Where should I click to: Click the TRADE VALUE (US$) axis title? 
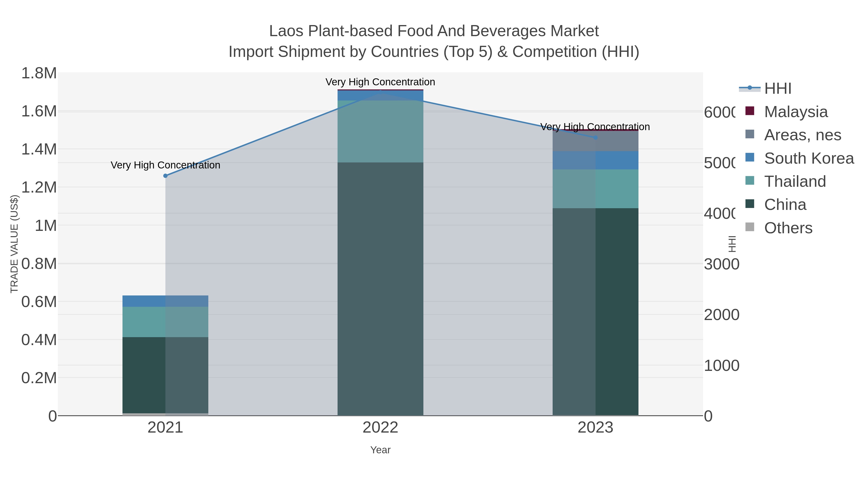click(14, 244)
